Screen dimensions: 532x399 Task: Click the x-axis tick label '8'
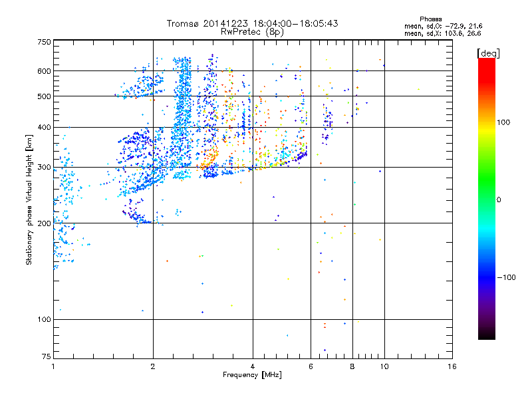[352, 366]
